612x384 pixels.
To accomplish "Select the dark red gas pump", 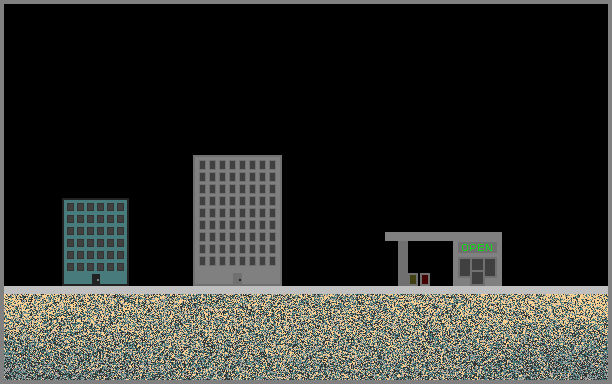I will click(425, 279).
